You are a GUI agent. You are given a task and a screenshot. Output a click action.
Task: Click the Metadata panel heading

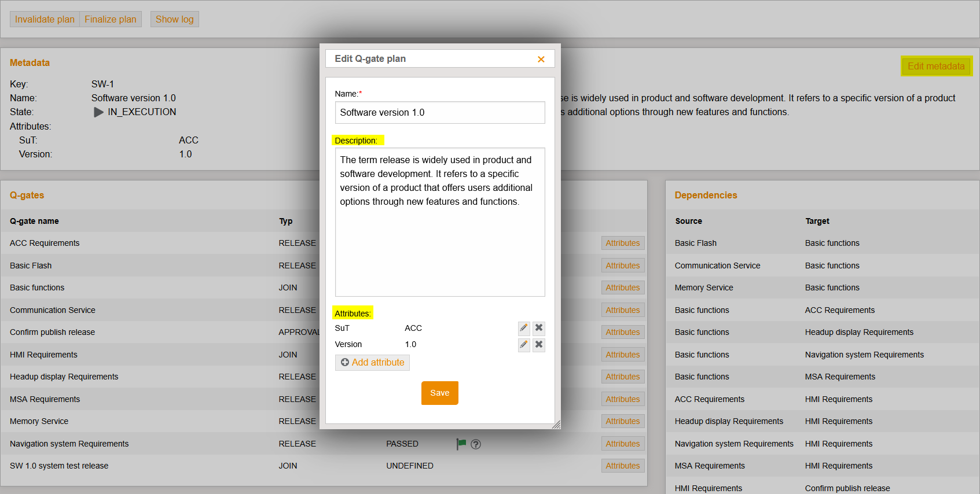click(x=30, y=62)
